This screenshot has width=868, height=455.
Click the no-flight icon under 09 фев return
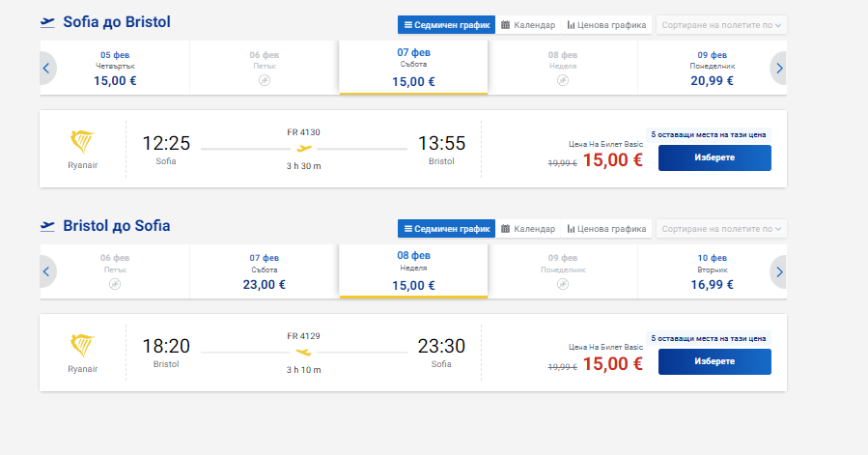point(563,284)
